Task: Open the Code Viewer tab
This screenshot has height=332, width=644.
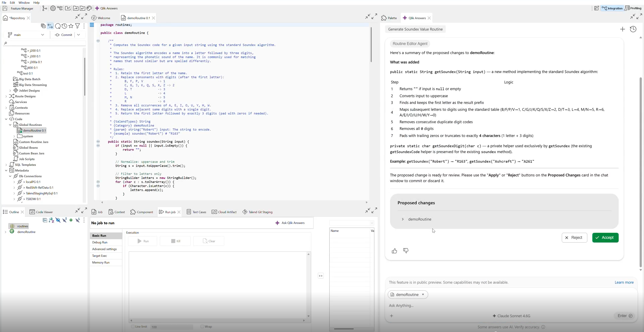Action: click(x=41, y=212)
